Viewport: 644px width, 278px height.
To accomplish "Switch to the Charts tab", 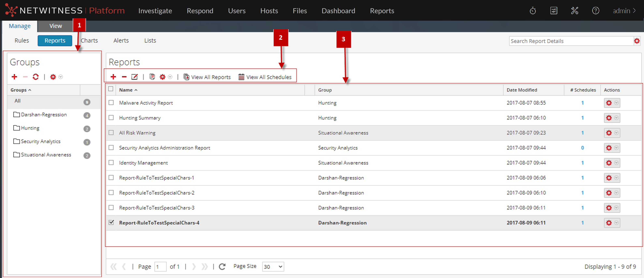I will (89, 41).
